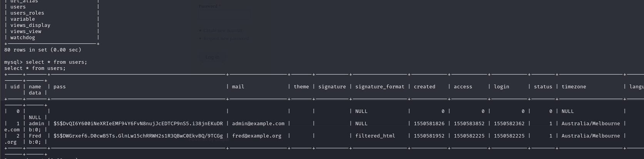Viewport: 644px width, 159px height.
Task: Select the admin@example.com email cell
Action: click(x=258, y=124)
